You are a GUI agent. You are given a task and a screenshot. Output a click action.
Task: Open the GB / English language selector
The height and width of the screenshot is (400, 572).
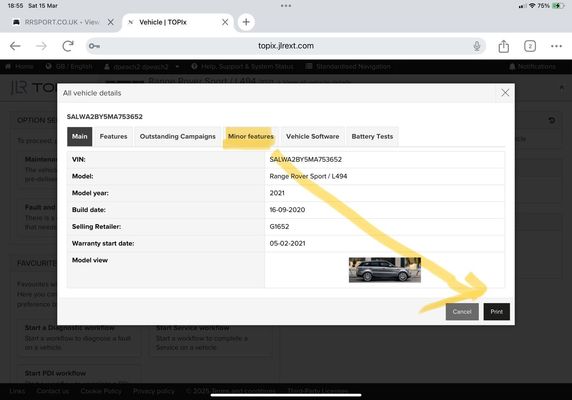(x=69, y=67)
